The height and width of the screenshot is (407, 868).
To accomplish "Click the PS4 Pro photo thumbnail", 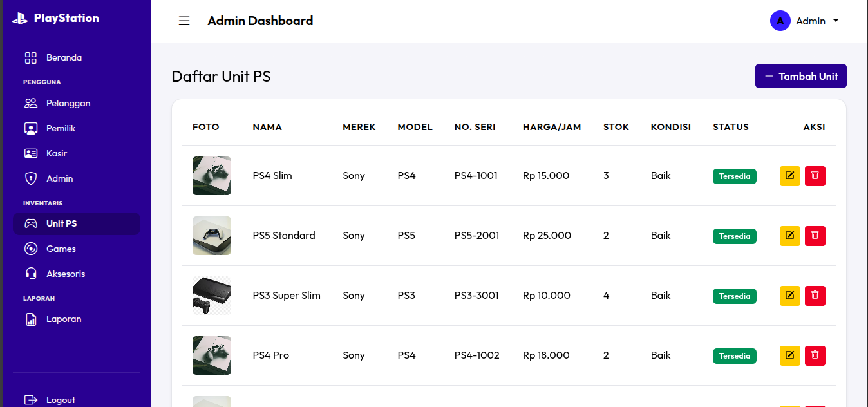I will tap(212, 355).
